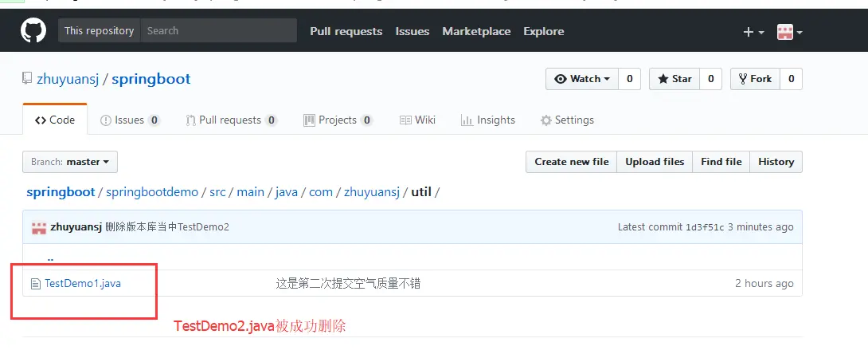Click springbootdemo in breadcrumb path

[152, 192]
